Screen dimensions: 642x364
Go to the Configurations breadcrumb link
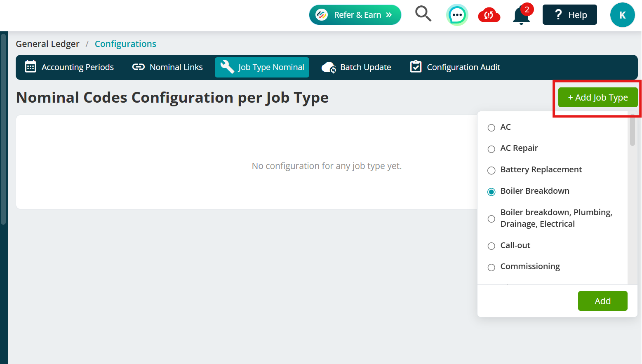[x=125, y=44]
